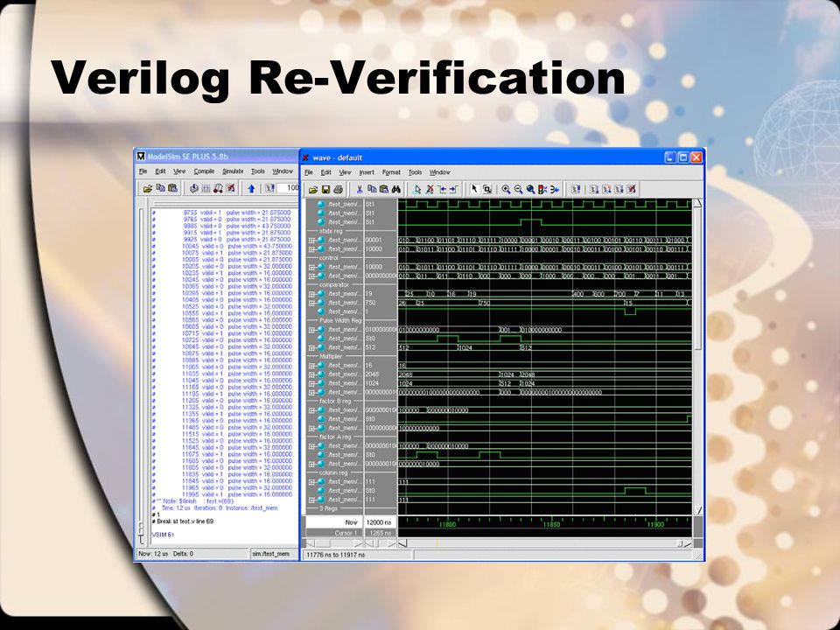
Task: Click the 11900 mark on the time ruler
Action: (655, 524)
